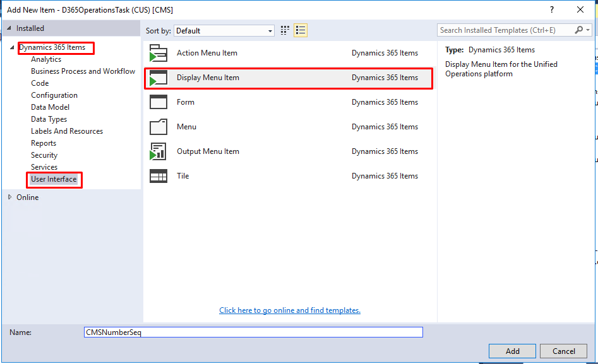Image resolution: width=598 pixels, height=364 pixels.
Task: Switch to medium icons list view
Action: coord(301,30)
